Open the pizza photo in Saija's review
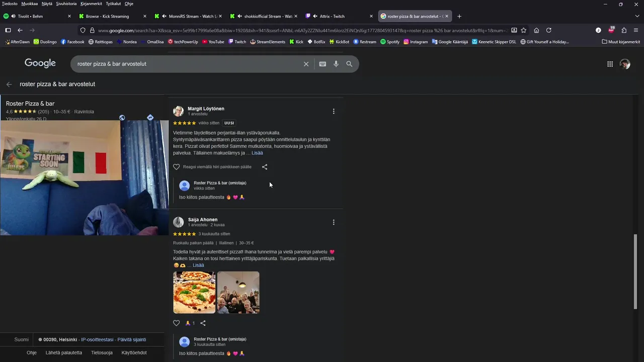Screen dimensions: 644x362 coord(194,293)
